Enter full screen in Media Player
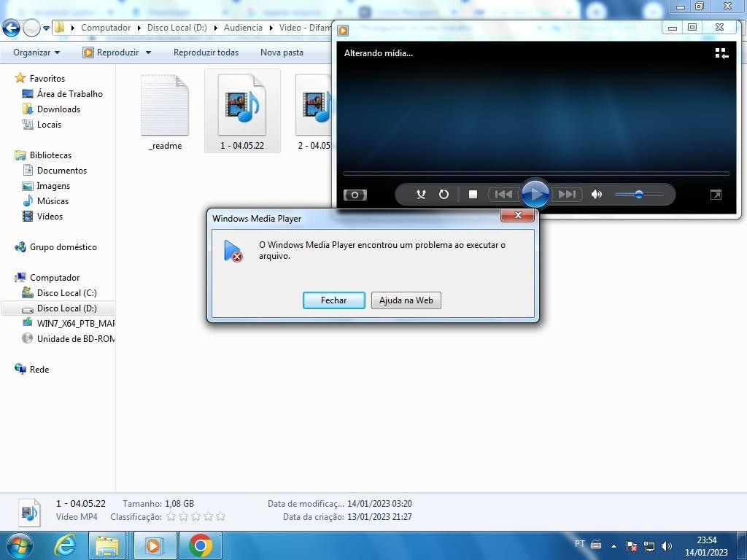Image resolution: width=747 pixels, height=560 pixels. pos(716,195)
